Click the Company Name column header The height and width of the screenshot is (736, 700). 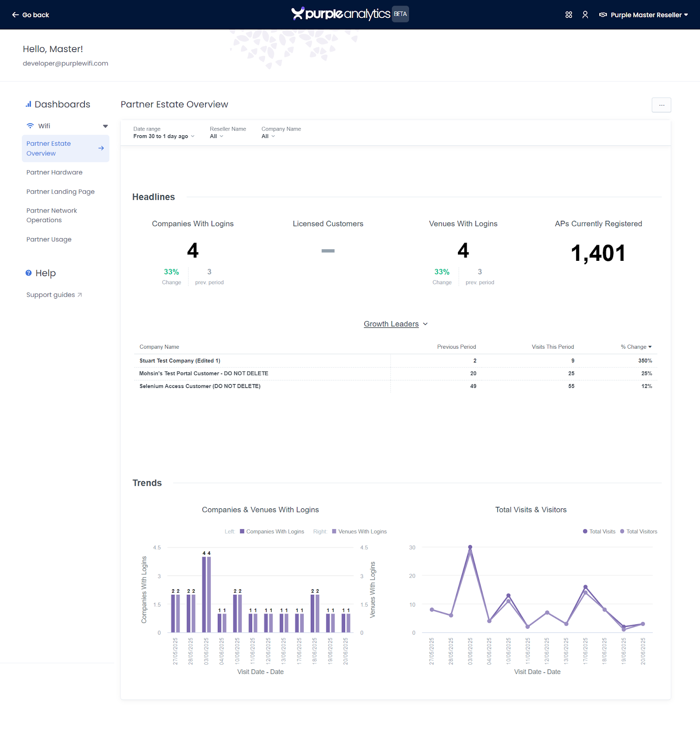click(x=159, y=347)
